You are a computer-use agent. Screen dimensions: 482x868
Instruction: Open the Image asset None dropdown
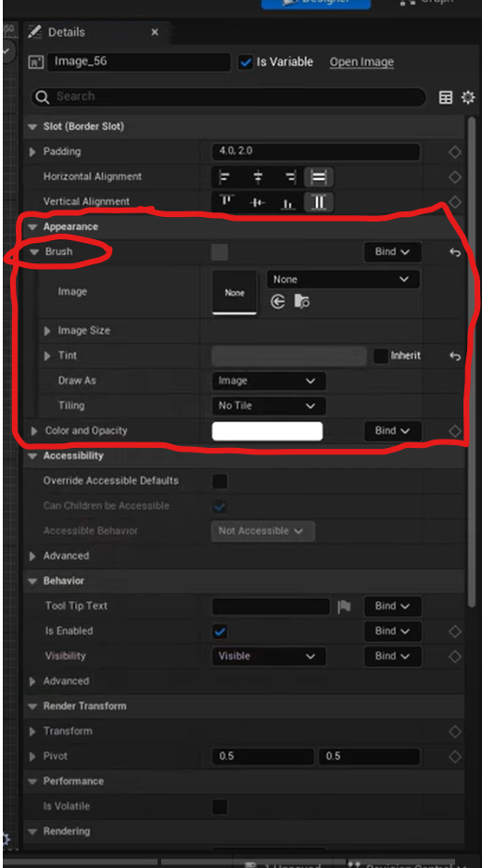point(343,279)
